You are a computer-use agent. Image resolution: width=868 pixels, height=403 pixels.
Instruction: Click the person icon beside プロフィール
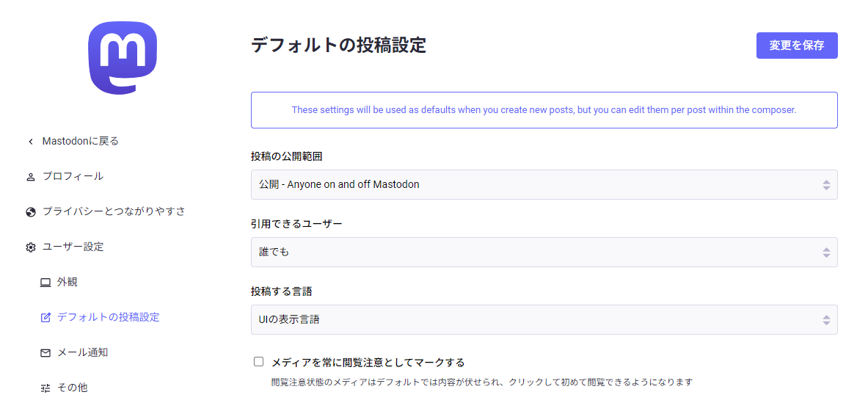(x=30, y=177)
